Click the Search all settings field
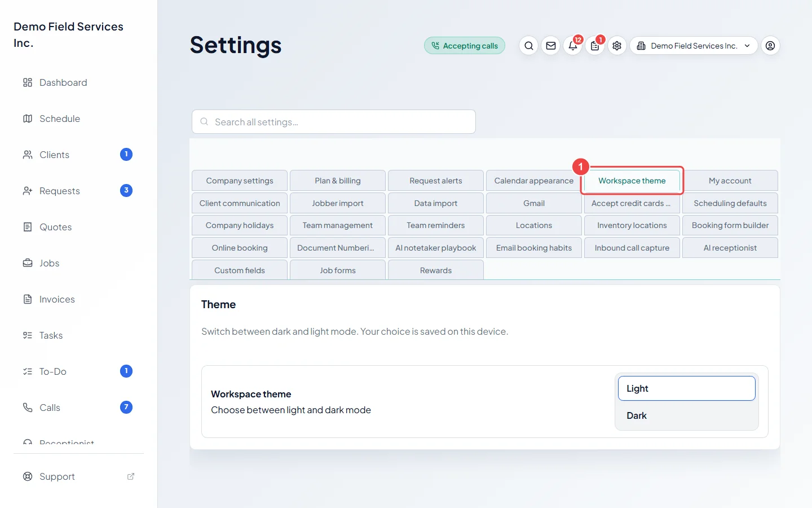The image size is (812, 508). tap(334, 122)
